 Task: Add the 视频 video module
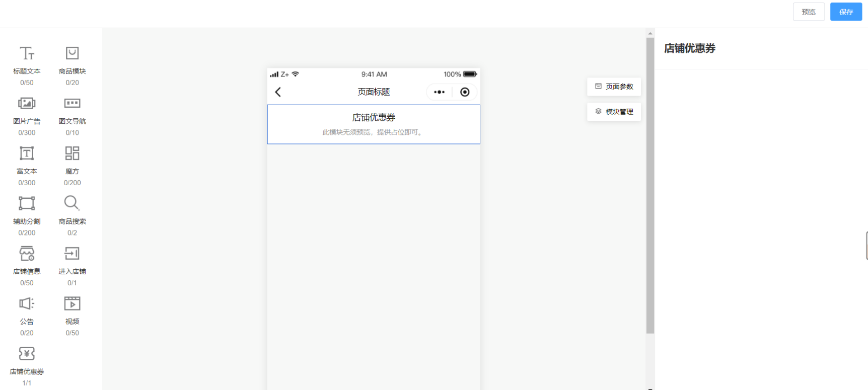click(x=72, y=316)
